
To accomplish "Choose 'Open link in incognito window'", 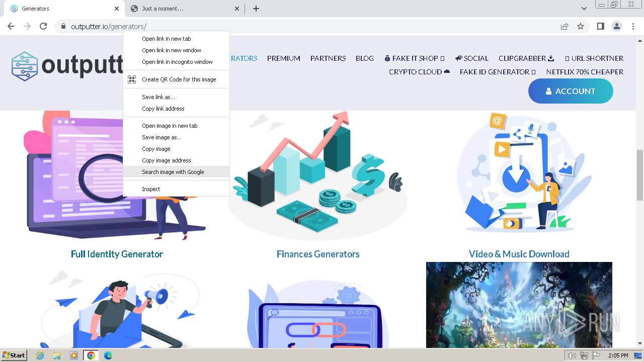I will tap(176, 62).
